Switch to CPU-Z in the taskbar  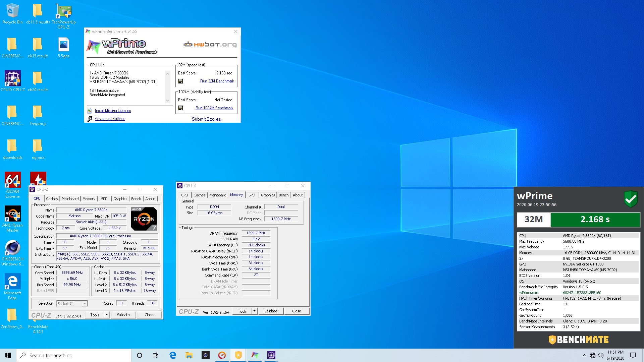point(271,355)
